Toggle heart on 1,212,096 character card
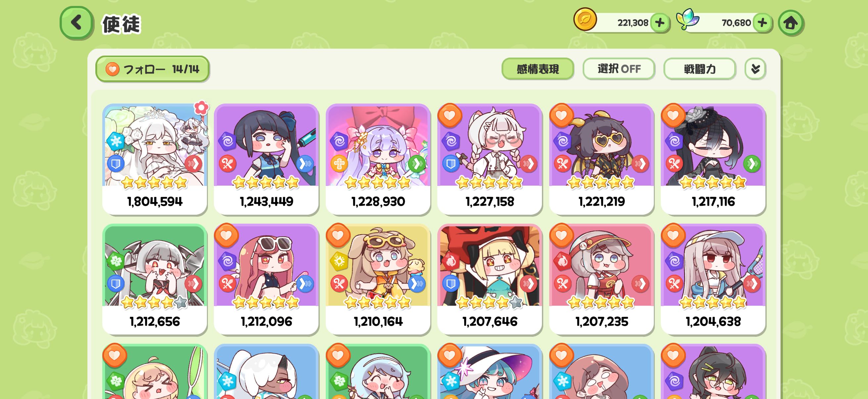 click(x=226, y=235)
